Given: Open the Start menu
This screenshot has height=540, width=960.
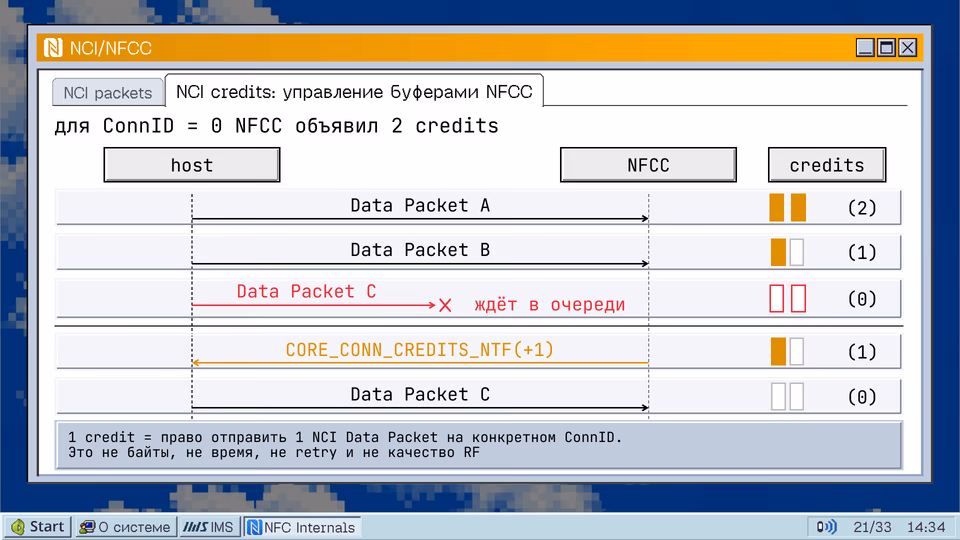Looking at the screenshot, I should (38, 527).
